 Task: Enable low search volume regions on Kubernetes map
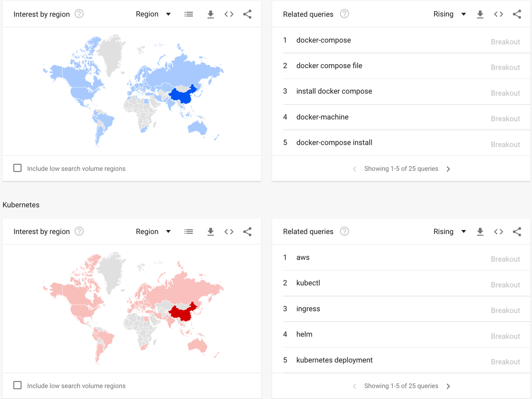[17, 385]
